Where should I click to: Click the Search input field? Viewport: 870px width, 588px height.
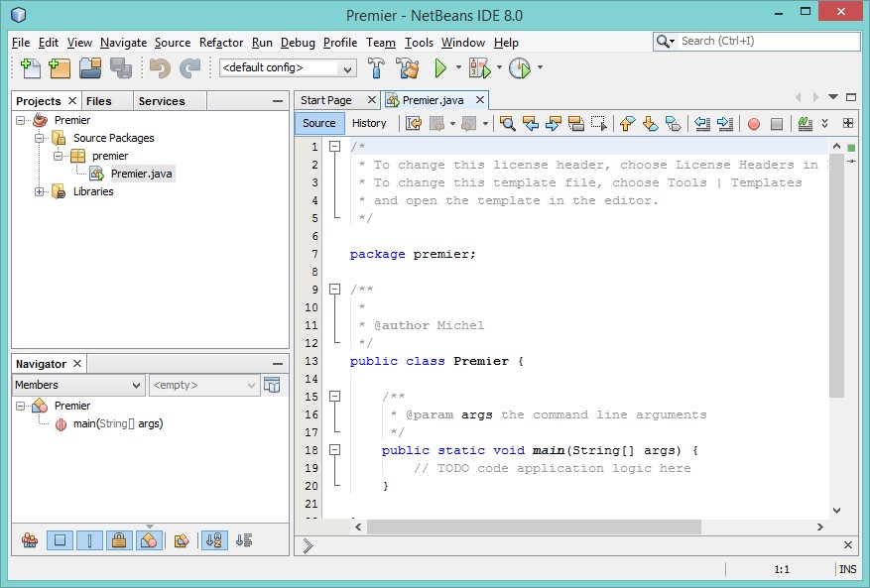click(x=764, y=41)
